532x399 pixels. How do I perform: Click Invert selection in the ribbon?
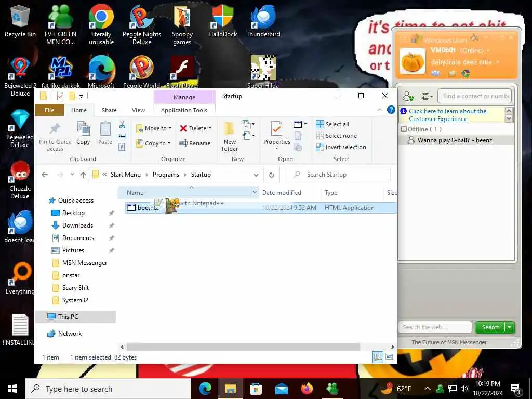341,147
